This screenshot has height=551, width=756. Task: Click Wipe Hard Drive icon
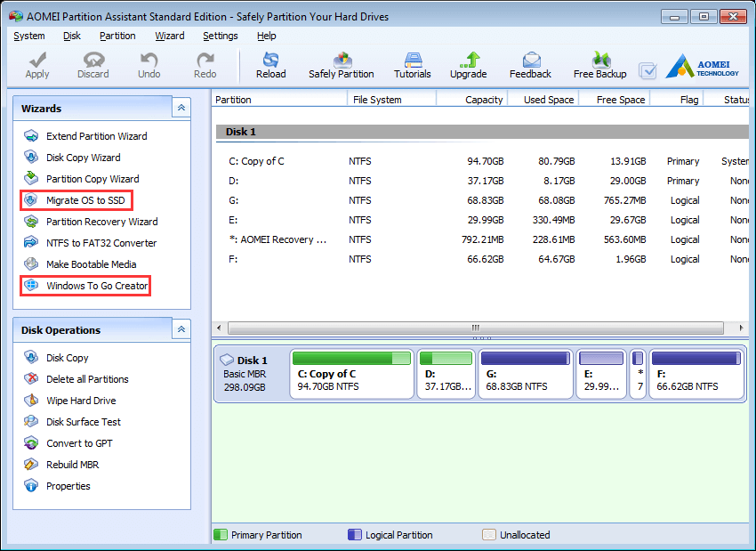(31, 400)
